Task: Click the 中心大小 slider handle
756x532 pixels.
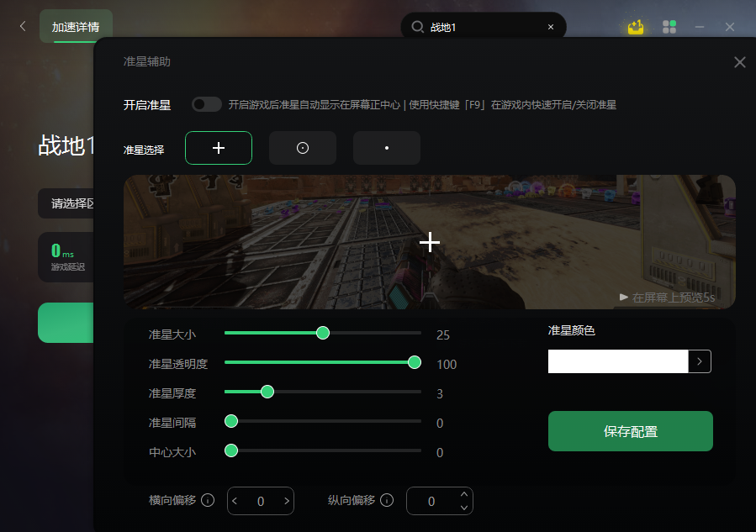Action: [x=231, y=450]
